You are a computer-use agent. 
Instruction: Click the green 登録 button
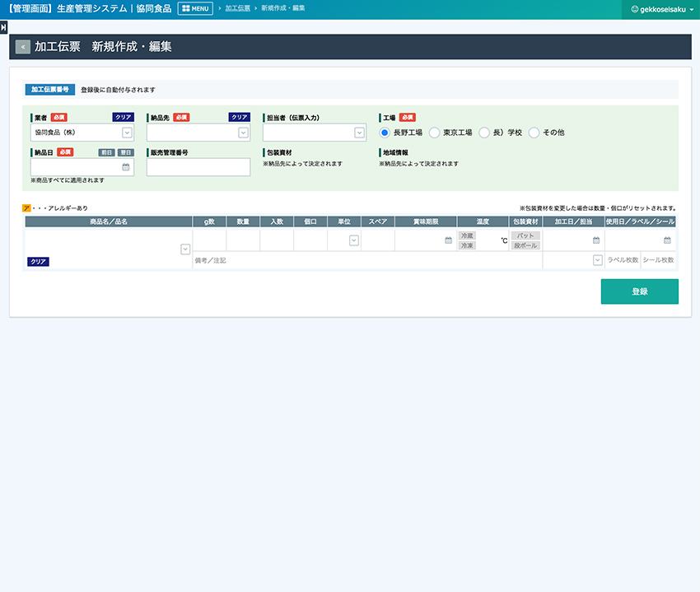point(639,291)
